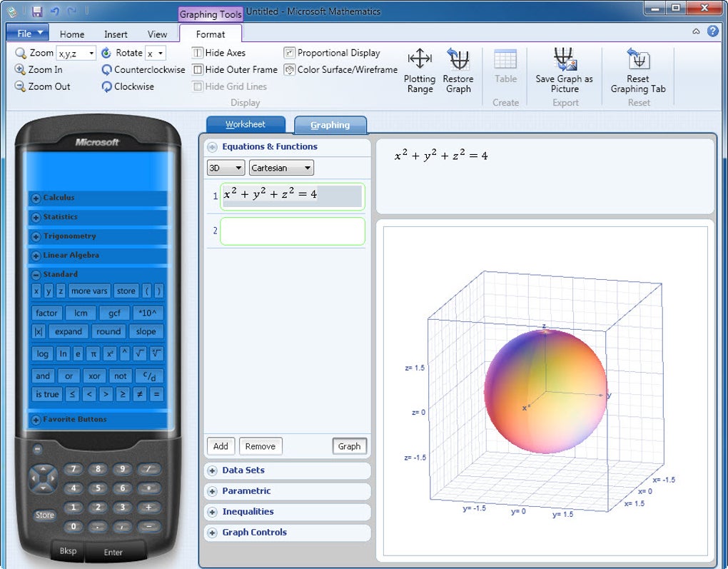Toggle Color Surface/Wireframe
728x569 pixels.
pos(340,70)
